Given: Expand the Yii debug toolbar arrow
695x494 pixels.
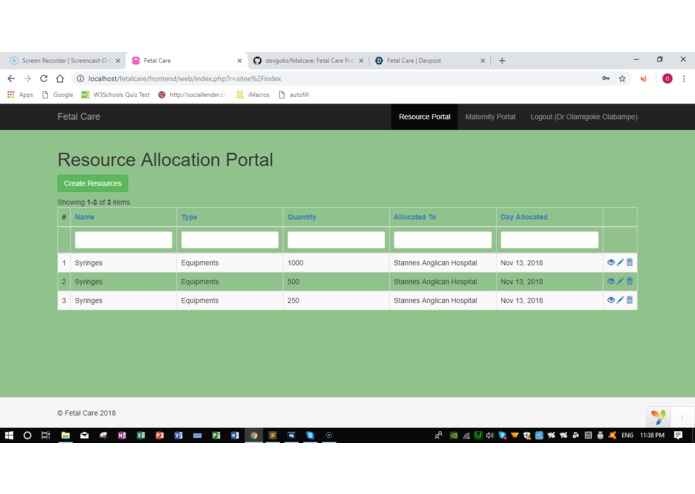Looking at the screenshot, I should (x=682, y=417).
